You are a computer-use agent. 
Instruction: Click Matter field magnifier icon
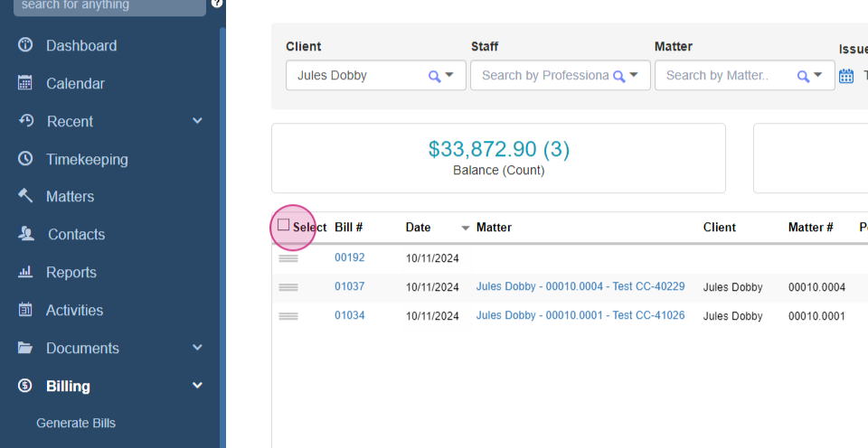point(803,77)
